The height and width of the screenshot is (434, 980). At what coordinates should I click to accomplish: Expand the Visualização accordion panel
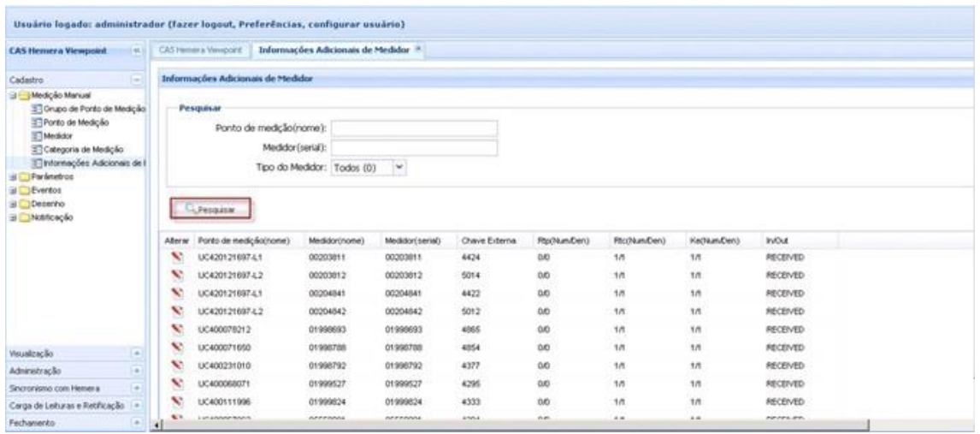[137, 351]
